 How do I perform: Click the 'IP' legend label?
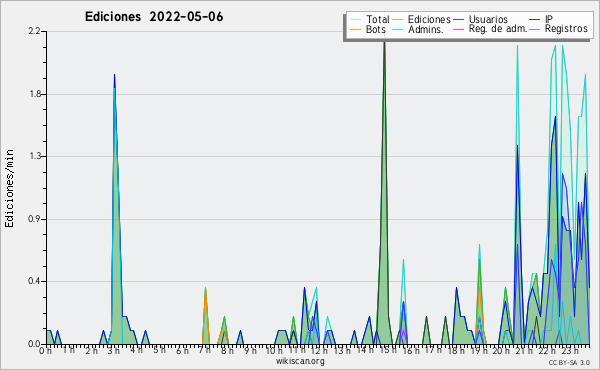tap(549, 19)
